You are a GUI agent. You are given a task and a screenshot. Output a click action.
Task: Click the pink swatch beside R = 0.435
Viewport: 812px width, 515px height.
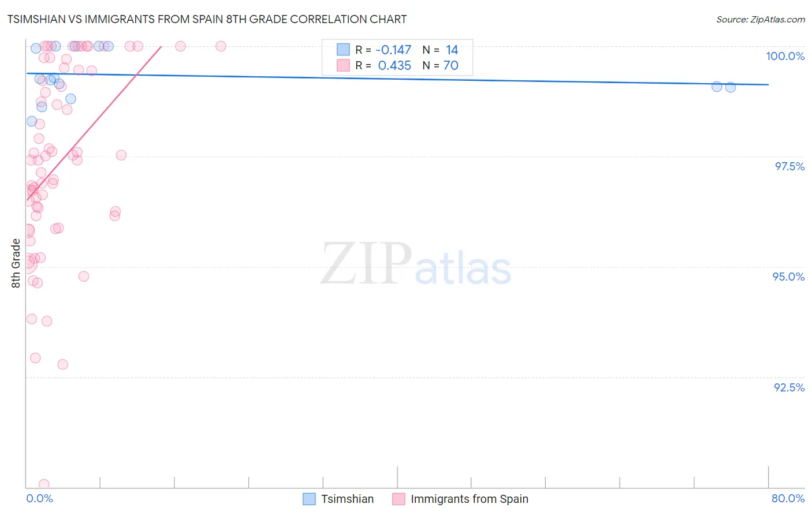(343, 65)
